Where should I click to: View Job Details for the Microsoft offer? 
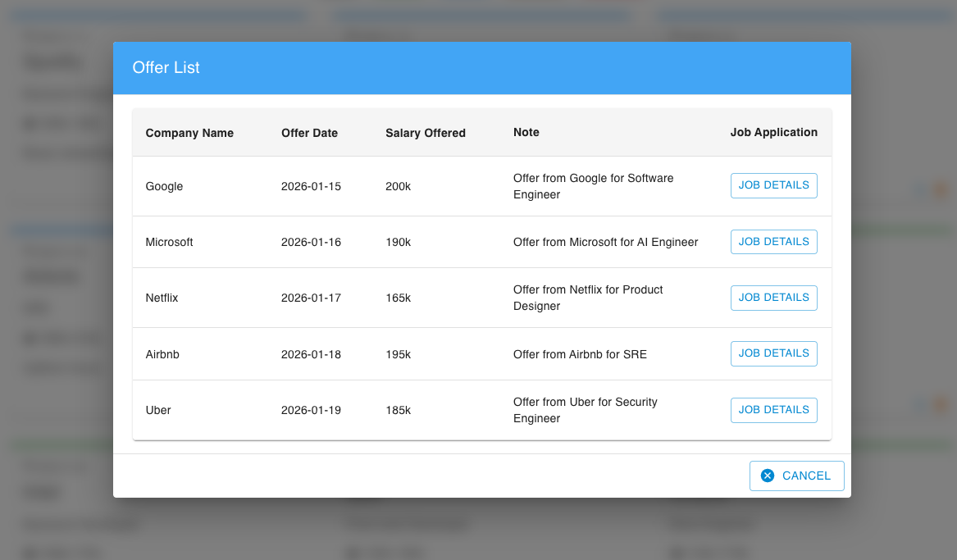773,242
